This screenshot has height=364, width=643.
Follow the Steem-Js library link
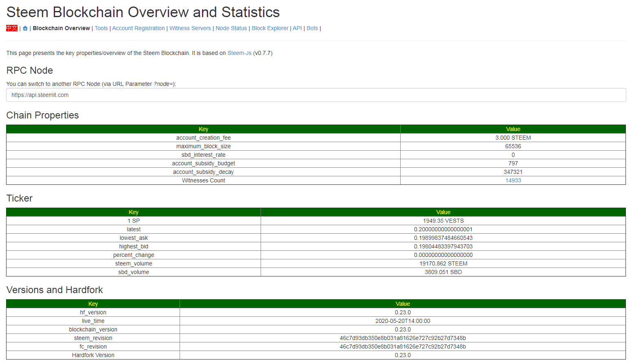[x=239, y=53]
